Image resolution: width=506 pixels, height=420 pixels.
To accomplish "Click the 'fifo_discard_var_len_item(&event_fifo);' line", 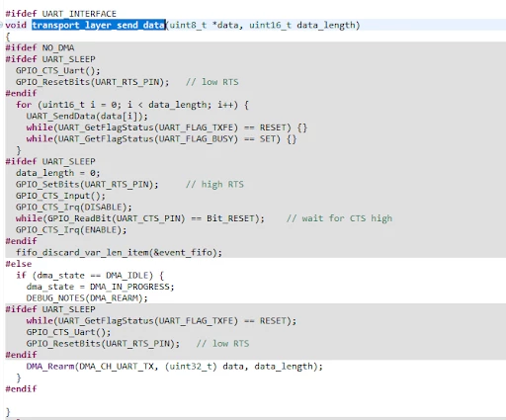I will click(x=119, y=253).
